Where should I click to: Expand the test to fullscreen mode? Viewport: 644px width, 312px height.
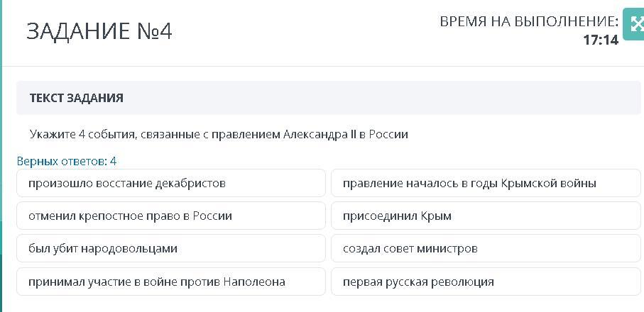coord(634,24)
